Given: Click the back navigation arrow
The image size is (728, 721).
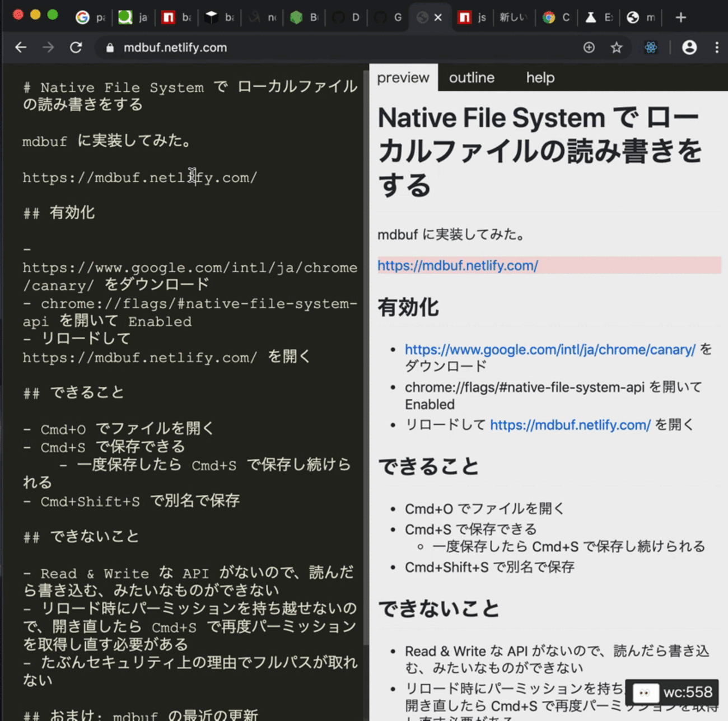Looking at the screenshot, I should [x=21, y=48].
